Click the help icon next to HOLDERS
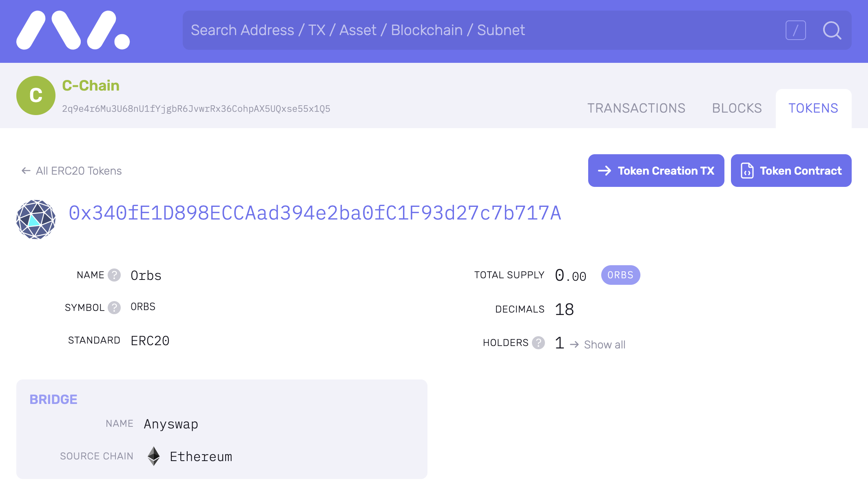868x488 pixels. point(538,343)
